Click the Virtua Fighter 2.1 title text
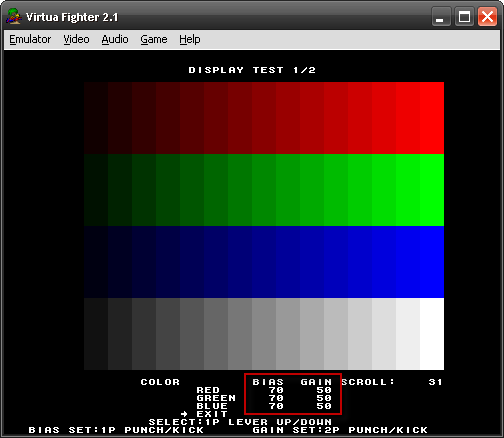 point(72,17)
